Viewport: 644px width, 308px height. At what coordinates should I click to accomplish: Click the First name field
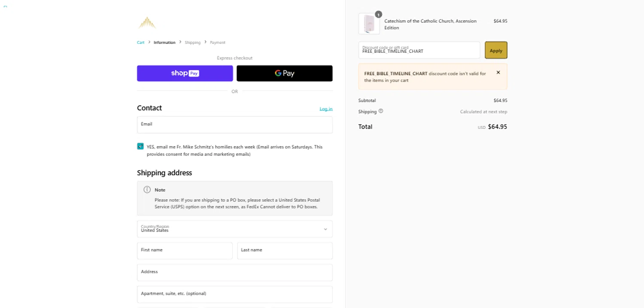(185, 250)
